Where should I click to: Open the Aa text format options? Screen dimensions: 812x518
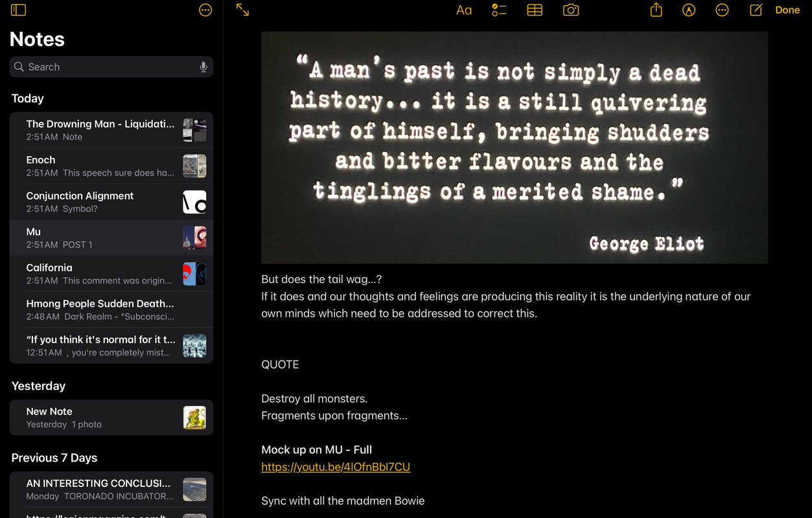tap(464, 10)
